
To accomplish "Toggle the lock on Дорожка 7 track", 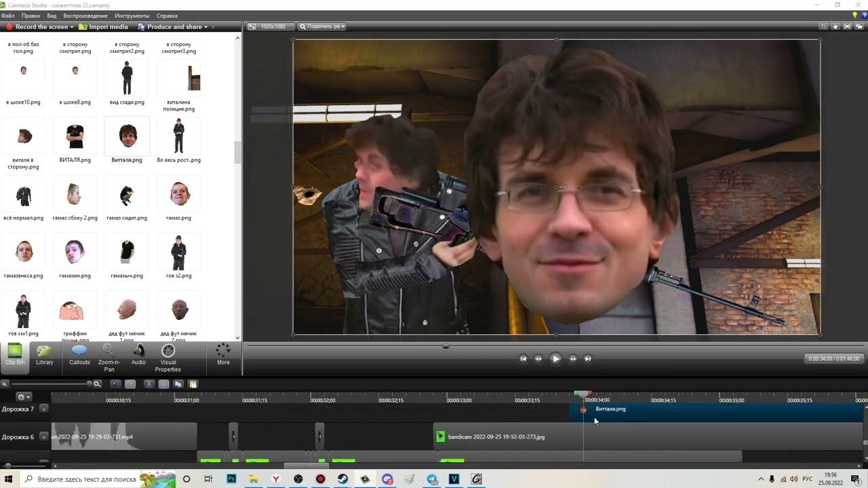I will (43, 409).
